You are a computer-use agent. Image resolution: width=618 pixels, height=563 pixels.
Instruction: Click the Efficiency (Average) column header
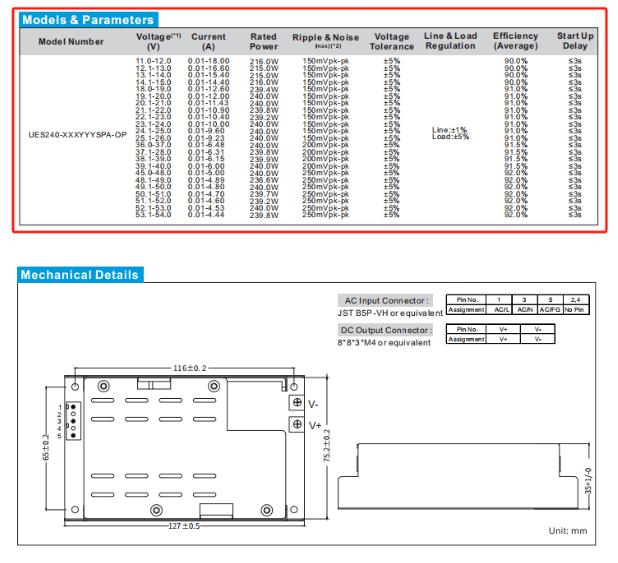516,41
